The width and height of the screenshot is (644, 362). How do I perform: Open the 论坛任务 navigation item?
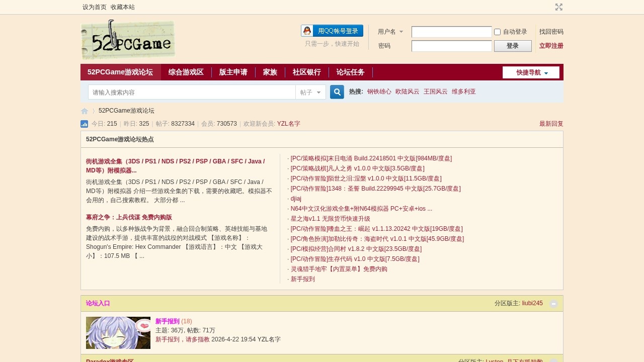351,72
